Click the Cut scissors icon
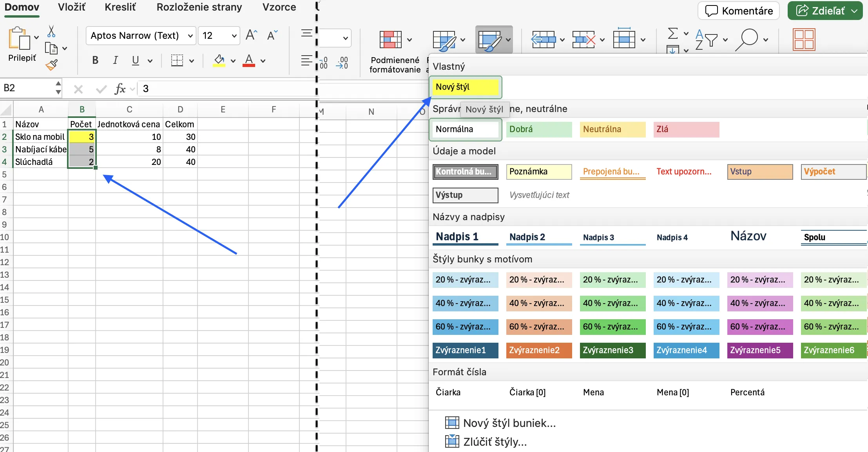Screen dimensions: 868x452 [51, 31]
